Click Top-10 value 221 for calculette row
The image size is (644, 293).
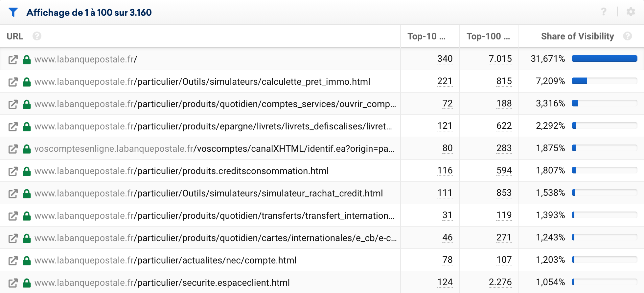pyautogui.click(x=445, y=81)
